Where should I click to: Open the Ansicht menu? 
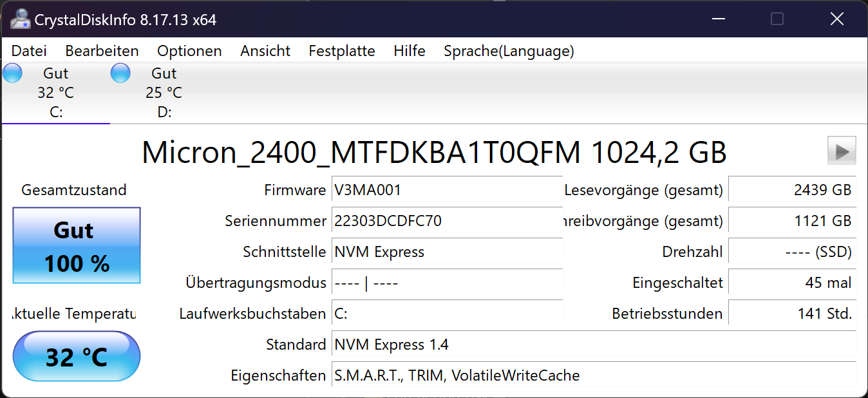tap(265, 51)
